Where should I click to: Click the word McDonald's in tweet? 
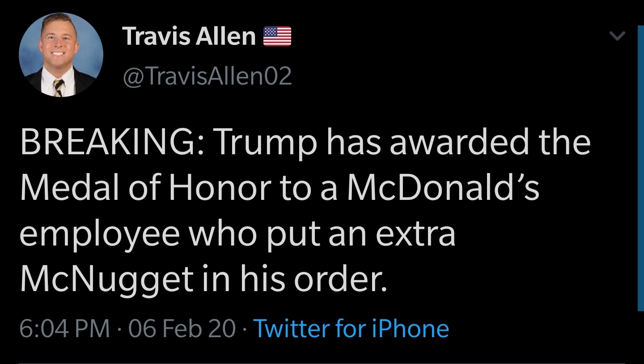tap(443, 188)
